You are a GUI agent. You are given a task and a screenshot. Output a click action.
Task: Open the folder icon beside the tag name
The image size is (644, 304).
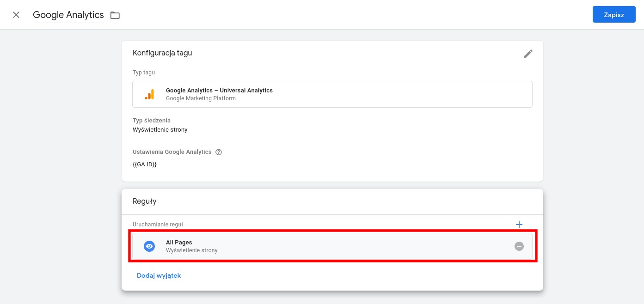coord(115,15)
